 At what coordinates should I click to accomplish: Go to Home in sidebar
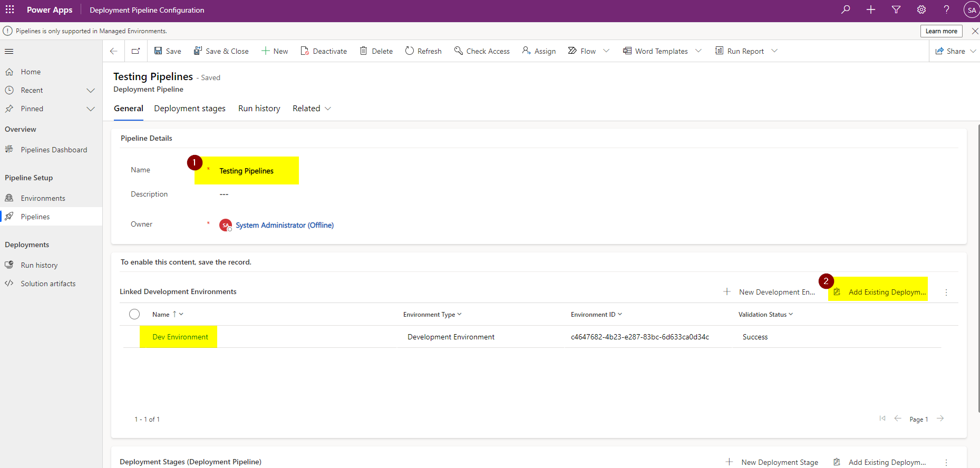(x=31, y=72)
